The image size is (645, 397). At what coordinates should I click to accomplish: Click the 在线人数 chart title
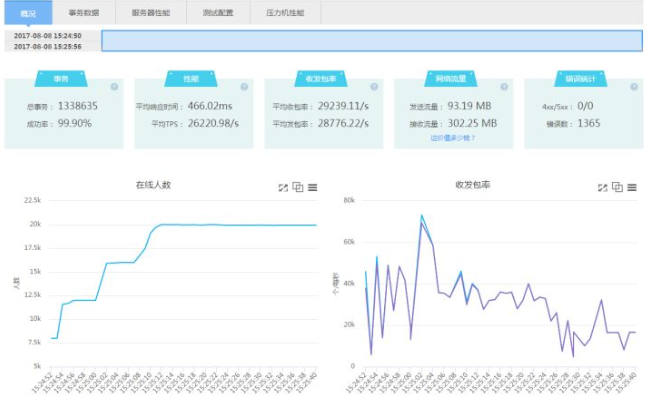pyautogui.click(x=153, y=185)
